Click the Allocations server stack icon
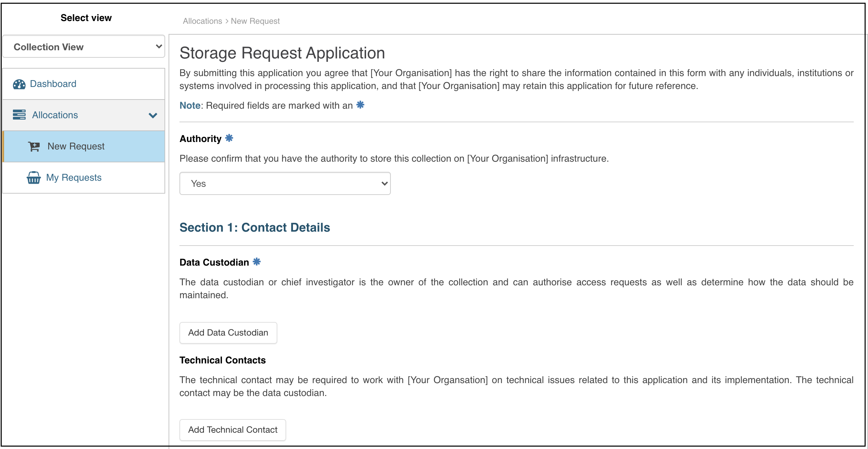 (19, 115)
